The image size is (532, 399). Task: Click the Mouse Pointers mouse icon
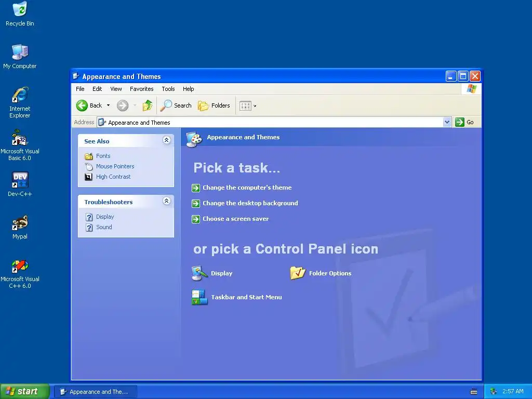[88, 167]
